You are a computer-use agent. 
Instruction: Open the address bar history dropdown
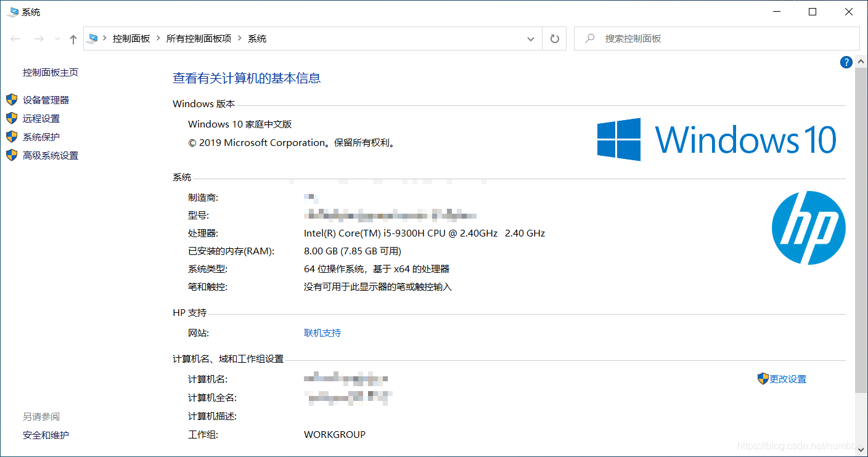(x=531, y=39)
